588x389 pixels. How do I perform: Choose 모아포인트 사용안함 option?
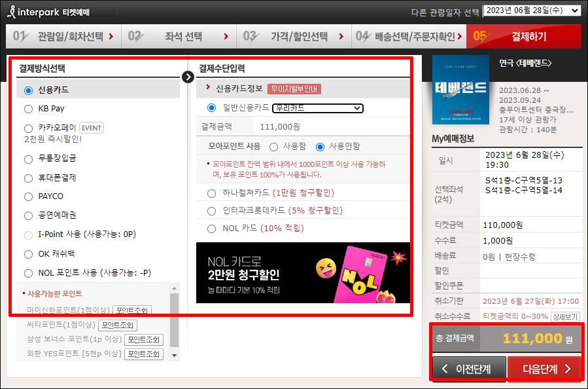pyautogui.click(x=320, y=147)
